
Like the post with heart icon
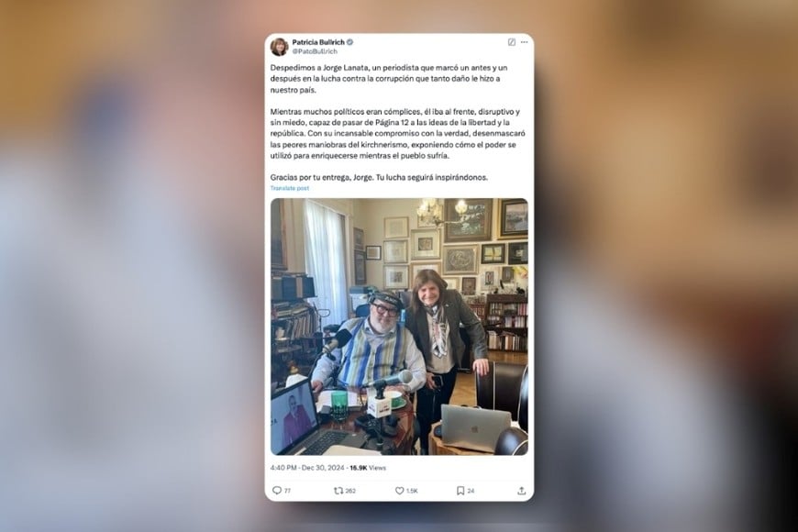400,490
